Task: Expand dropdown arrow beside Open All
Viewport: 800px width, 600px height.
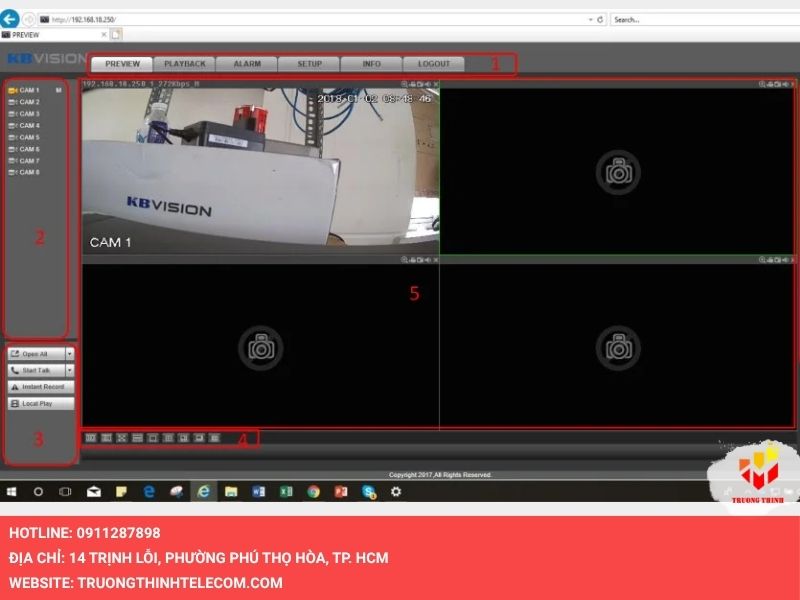Action: [x=70, y=354]
